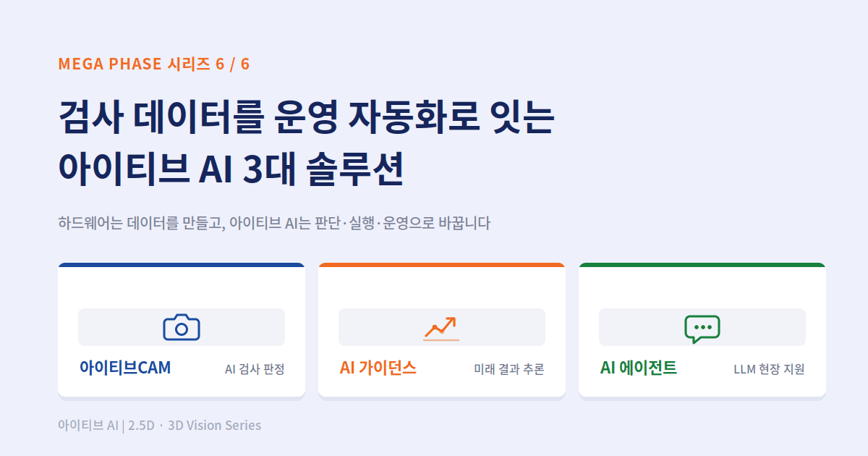868x456 pixels.
Task: Click the MEGA PHASE 시리즈 6 / 6 label
Action: 154,64
